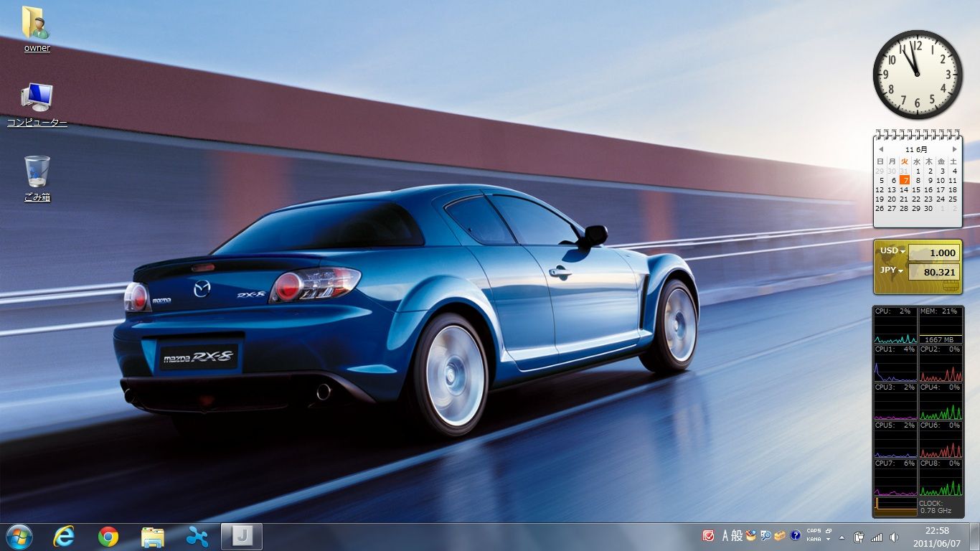Show hidden tray icons with the arrow
The width and height of the screenshot is (980, 551).
tap(842, 537)
